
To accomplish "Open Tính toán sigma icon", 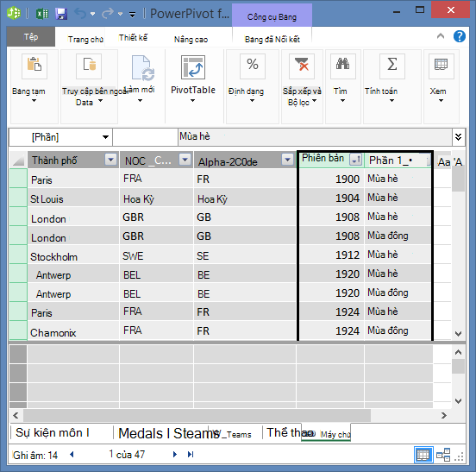I will pyautogui.click(x=391, y=66).
